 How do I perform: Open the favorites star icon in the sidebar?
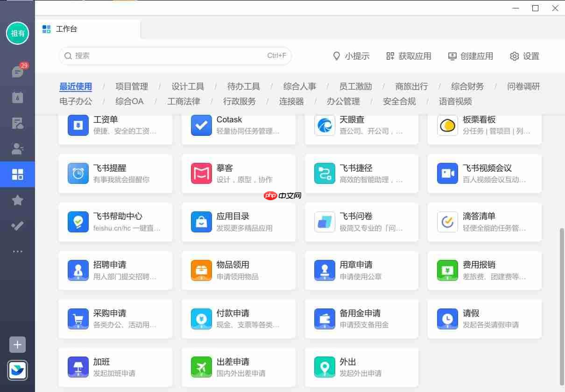[17, 200]
